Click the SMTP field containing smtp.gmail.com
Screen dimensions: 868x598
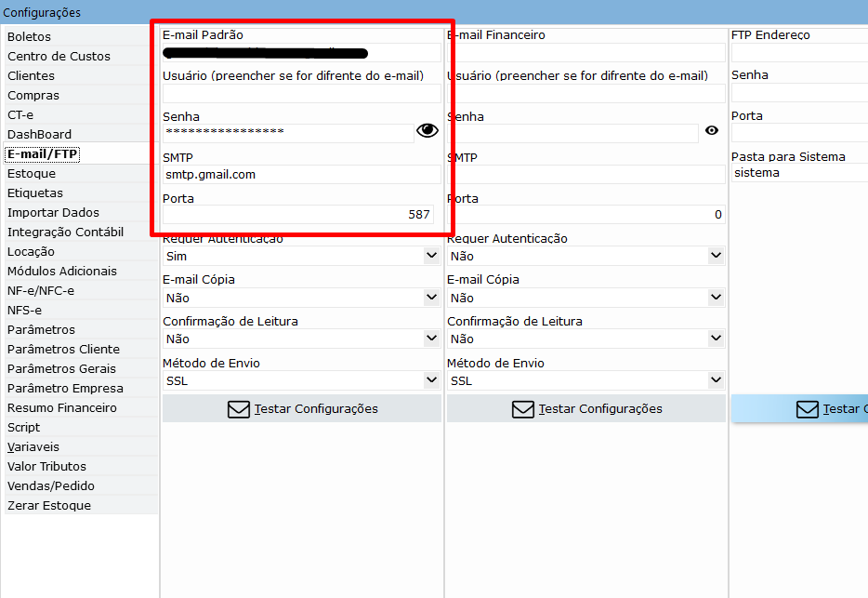tap(301, 175)
